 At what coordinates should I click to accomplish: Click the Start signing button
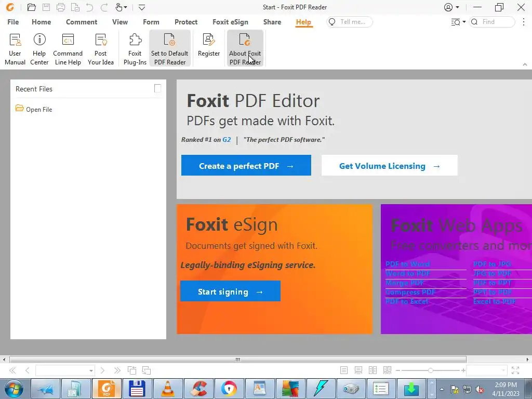(230, 291)
